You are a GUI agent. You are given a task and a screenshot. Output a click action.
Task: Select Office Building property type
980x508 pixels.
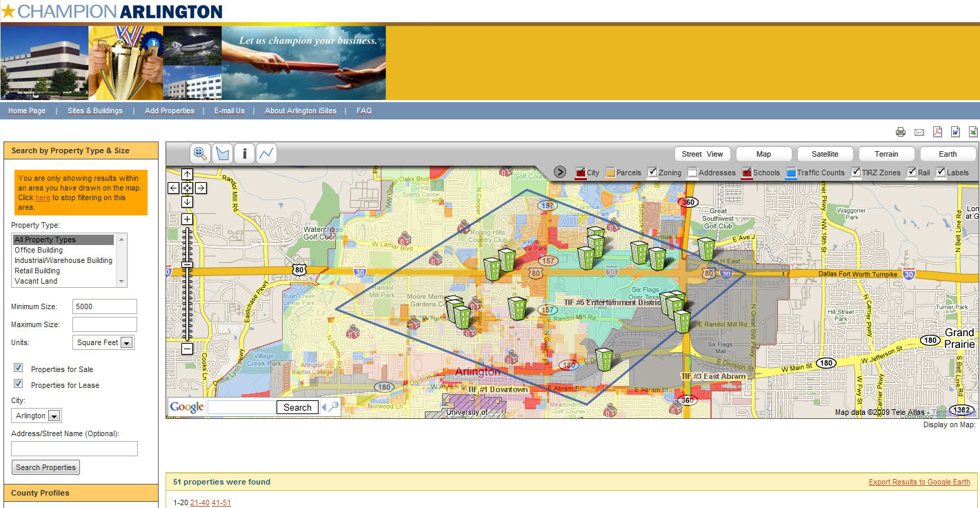[x=63, y=251]
